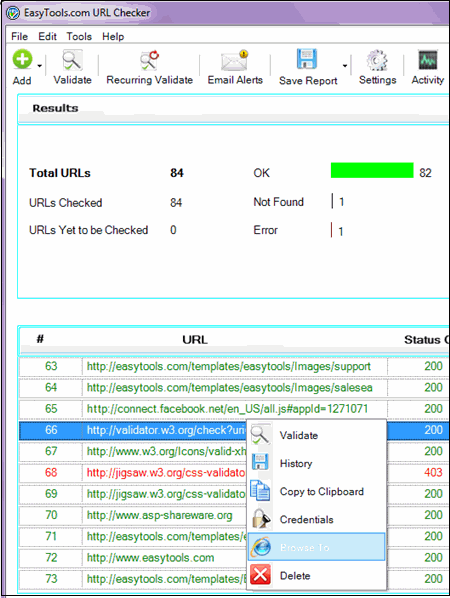Click the Copy to Clipboard documents icon
Screen dimensions: 450x598
(x=260, y=490)
